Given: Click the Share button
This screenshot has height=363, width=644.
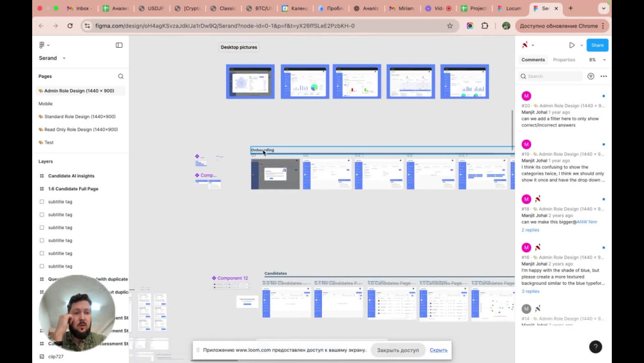Looking at the screenshot, I should tap(597, 45).
